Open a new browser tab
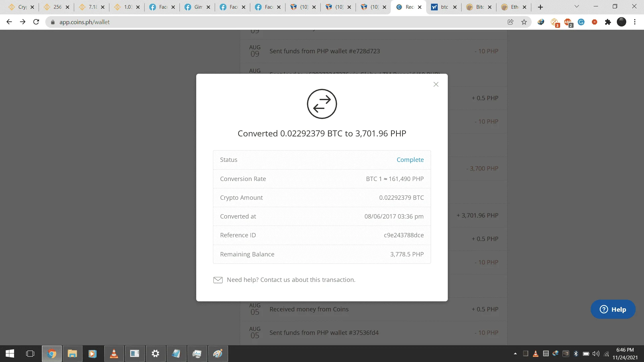 (540, 7)
